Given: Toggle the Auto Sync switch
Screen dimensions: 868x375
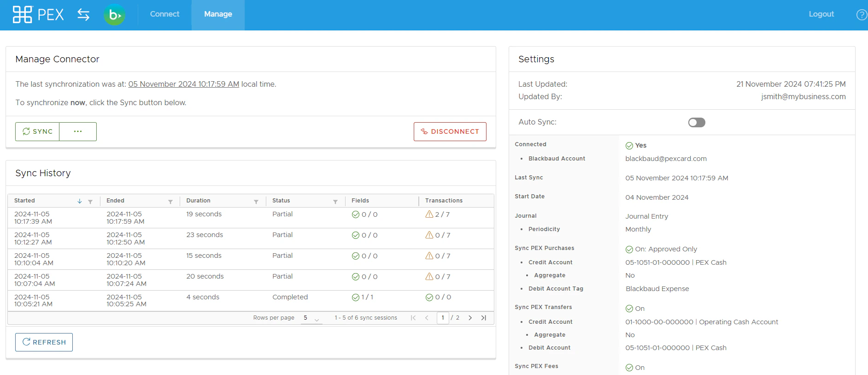Looking at the screenshot, I should tap(697, 122).
